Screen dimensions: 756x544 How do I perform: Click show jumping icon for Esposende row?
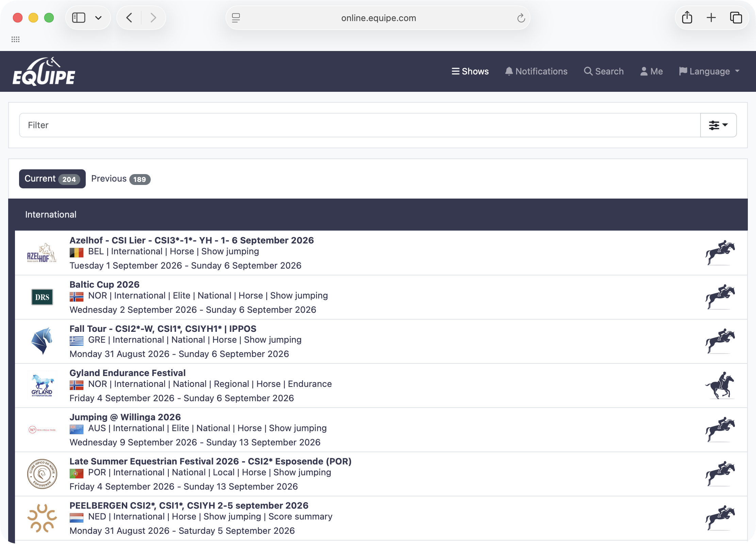[x=720, y=474]
